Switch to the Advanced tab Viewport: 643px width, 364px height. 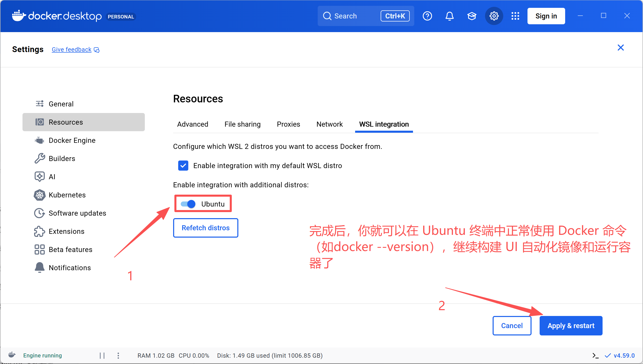[193, 124]
